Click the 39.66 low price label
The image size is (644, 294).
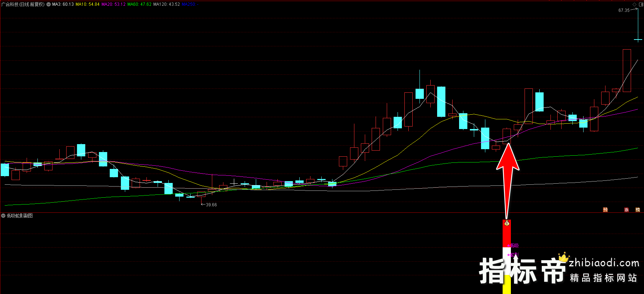(x=211, y=205)
